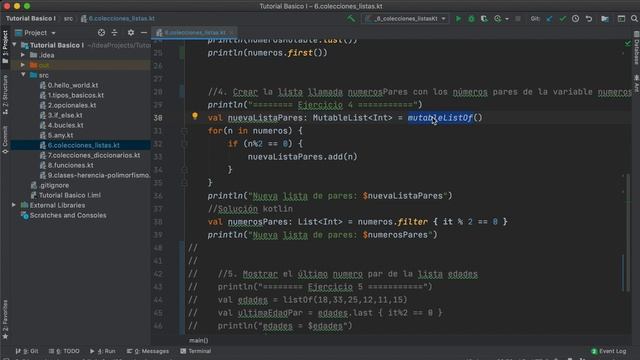640x360 pixels.
Task: Show Git history clock icon
Action: pyautogui.click(x=575, y=19)
